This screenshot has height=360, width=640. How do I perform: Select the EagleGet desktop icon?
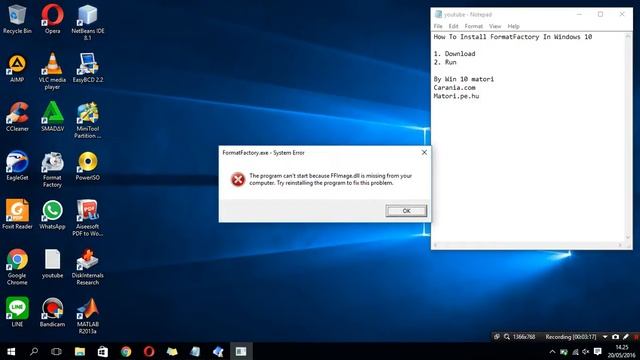pos(17,166)
